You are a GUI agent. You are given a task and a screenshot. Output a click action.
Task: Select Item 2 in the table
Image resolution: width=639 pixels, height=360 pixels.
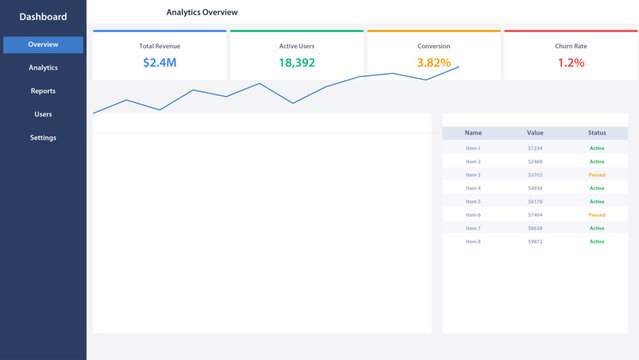473,162
